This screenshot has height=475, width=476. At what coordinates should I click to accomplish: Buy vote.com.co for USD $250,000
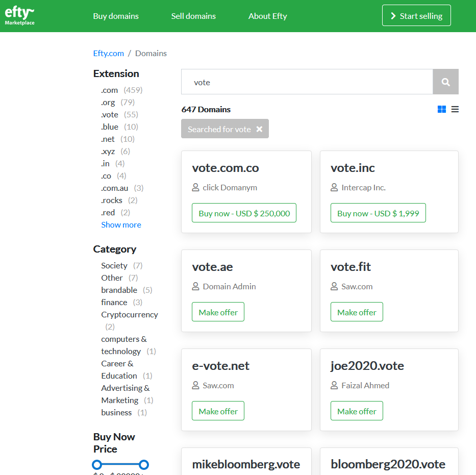coord(244,213)
